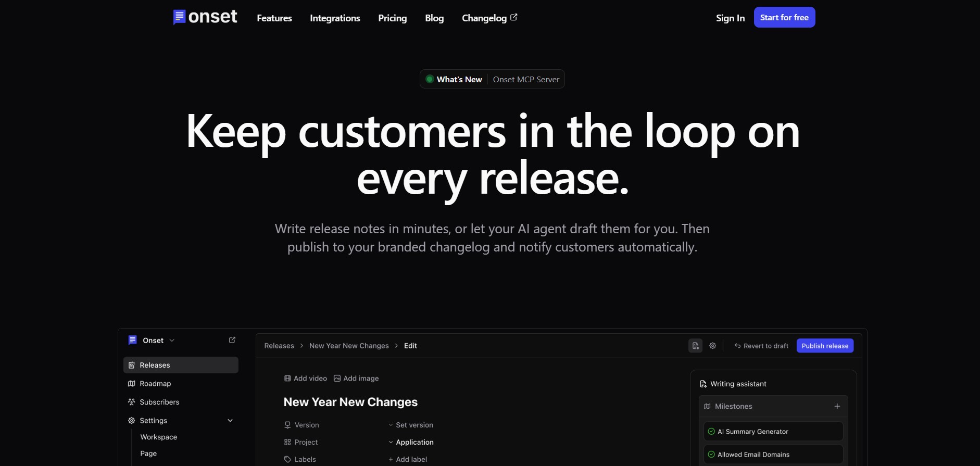Click the Milestones section header text
The image size is (980, 466).
point(733,406)
